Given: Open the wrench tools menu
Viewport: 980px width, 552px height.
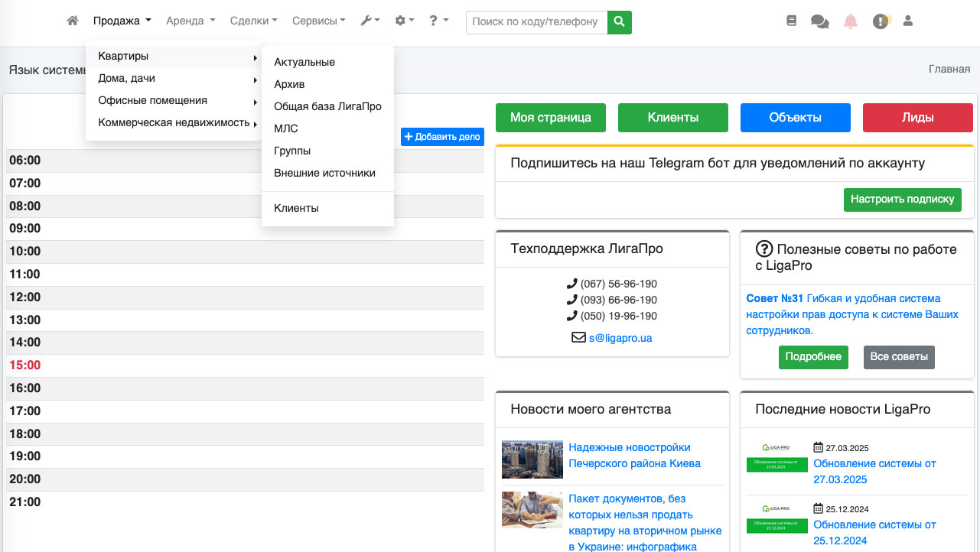Looking at the screenshot, I should [x=370, y=21].
